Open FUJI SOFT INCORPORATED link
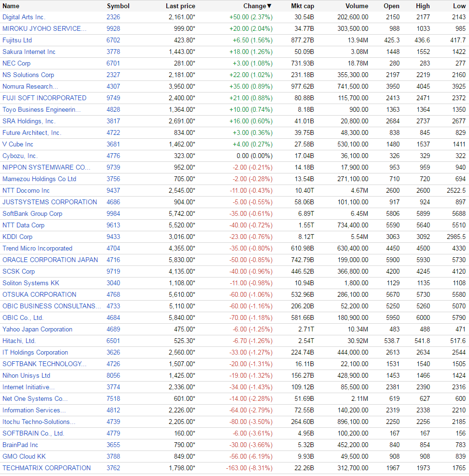Viewport: 469px width, 476px height. [44, 98]
